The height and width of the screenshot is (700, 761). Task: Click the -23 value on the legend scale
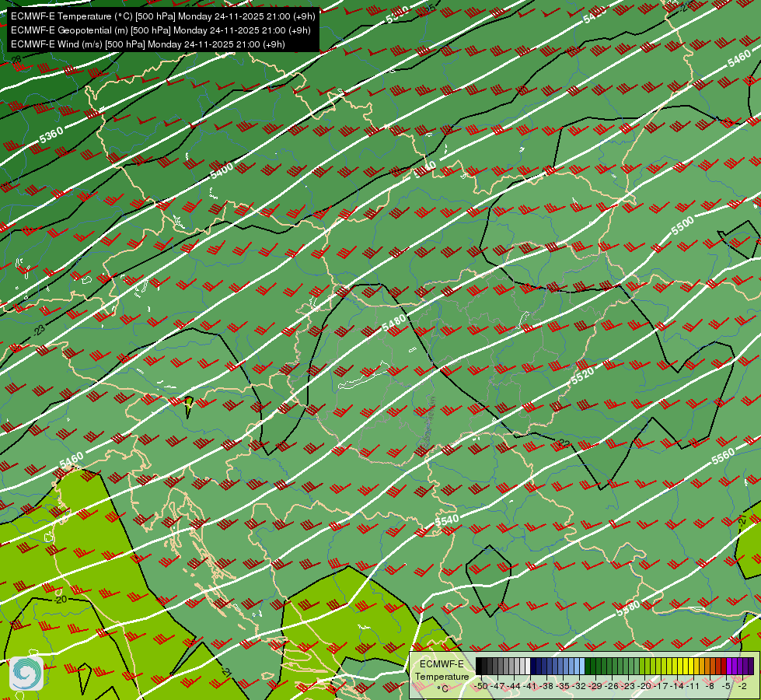(x=628, y=687)
